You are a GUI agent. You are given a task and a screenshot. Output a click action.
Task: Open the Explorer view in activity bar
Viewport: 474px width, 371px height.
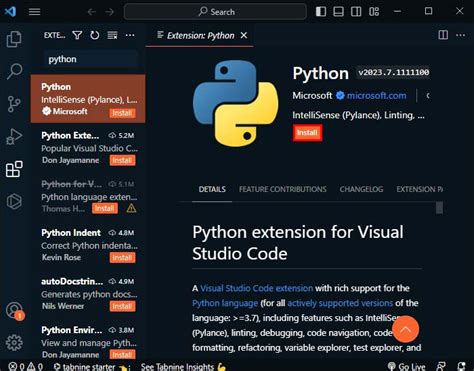14,39
